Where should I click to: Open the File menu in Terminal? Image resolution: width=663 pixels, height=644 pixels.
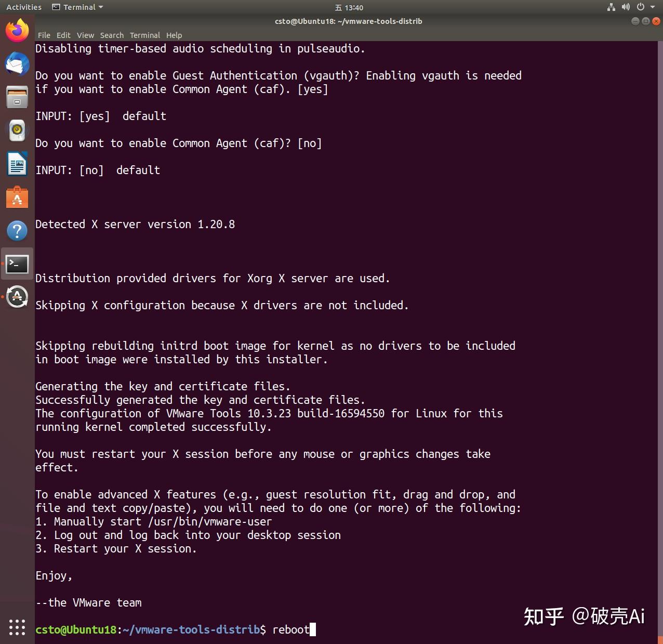44,35
